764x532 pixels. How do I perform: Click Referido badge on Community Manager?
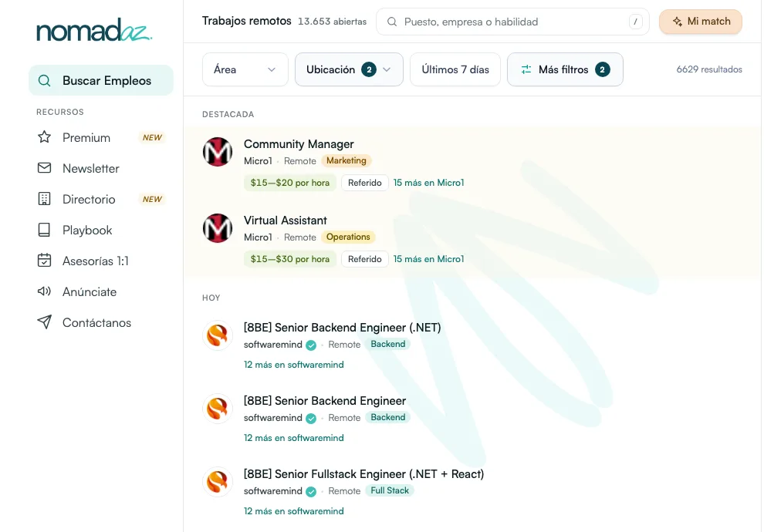tap(364, 183)
